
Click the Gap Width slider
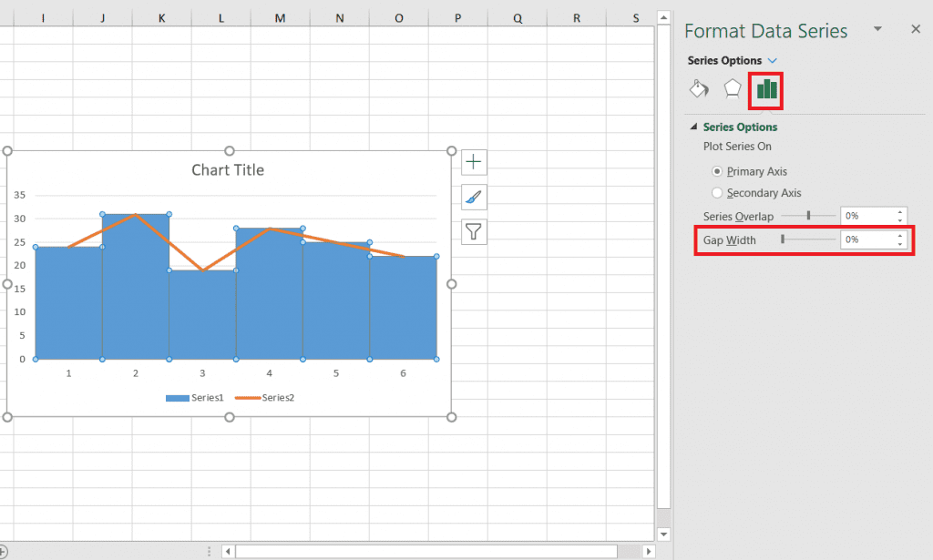[x=807, y=239]
